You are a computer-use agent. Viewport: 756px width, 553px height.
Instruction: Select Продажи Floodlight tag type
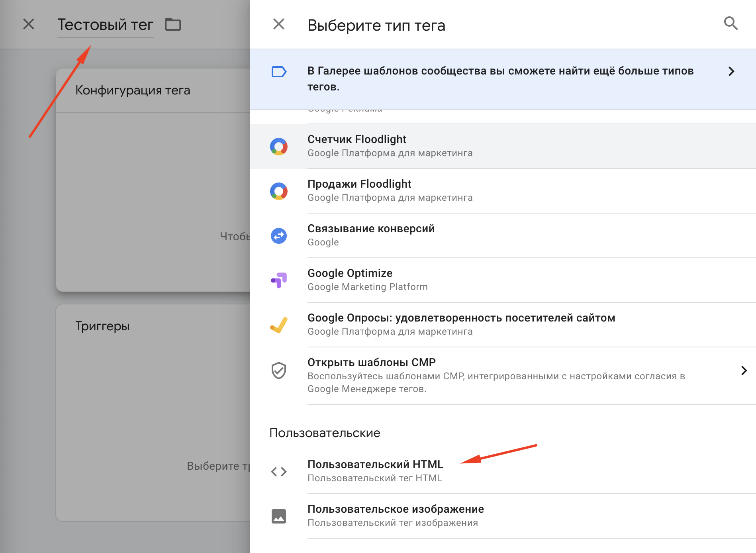pos(503,191)
